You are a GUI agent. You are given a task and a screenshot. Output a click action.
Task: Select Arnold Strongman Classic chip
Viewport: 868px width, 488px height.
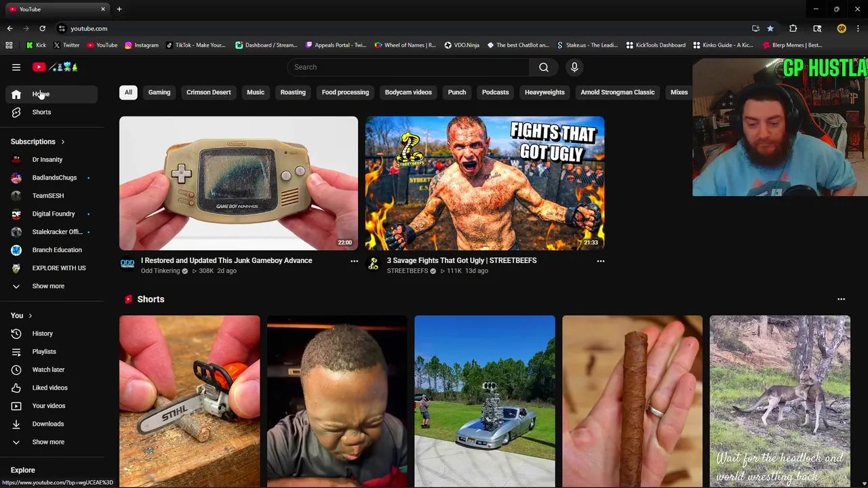[x=618, y=92]
